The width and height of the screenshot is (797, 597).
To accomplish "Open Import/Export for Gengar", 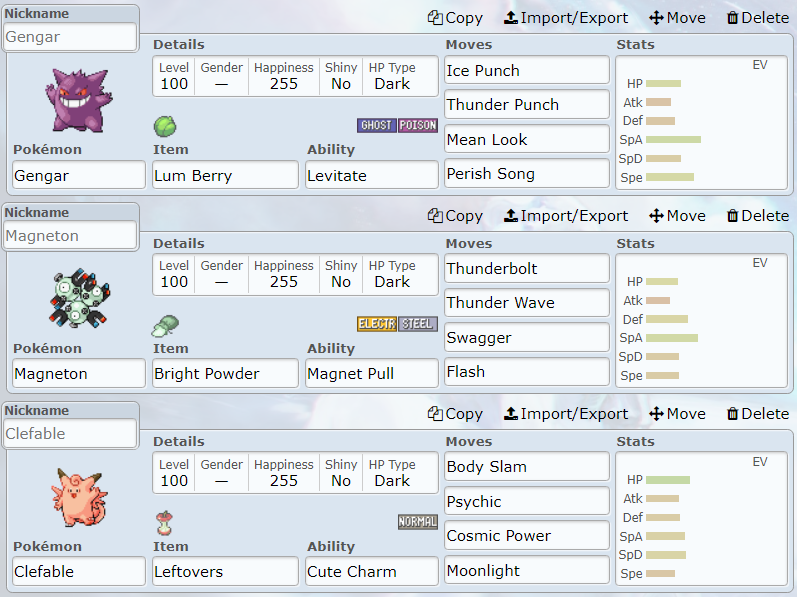I will pos(566,18).
